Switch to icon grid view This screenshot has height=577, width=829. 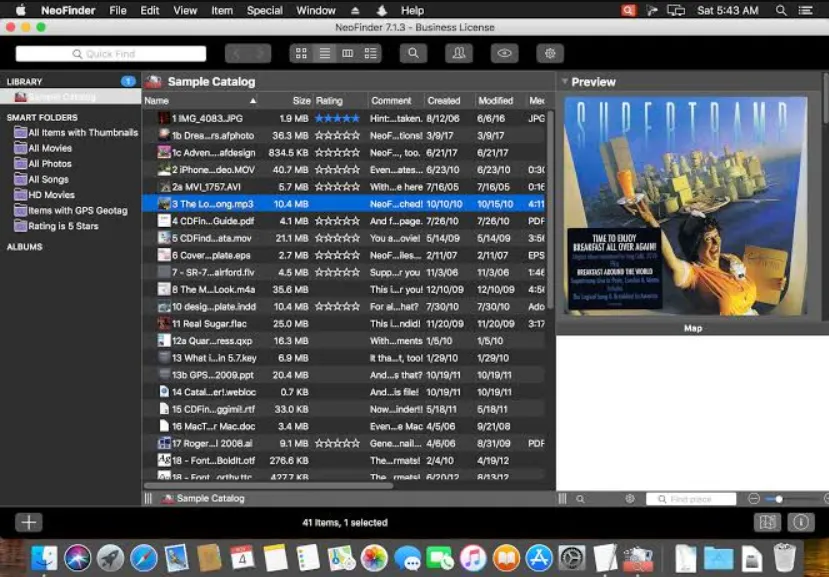click(301, 53)
